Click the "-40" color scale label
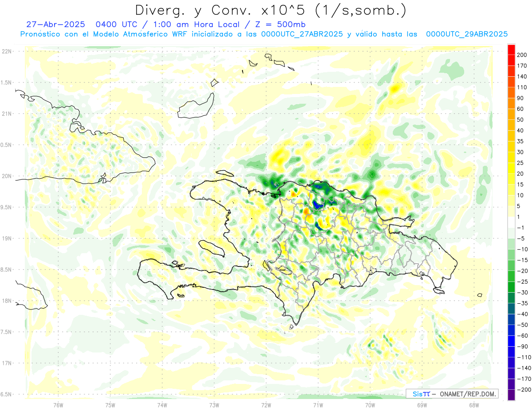The height and width of the screenshot is (411, 532). [x=523, y=314]
